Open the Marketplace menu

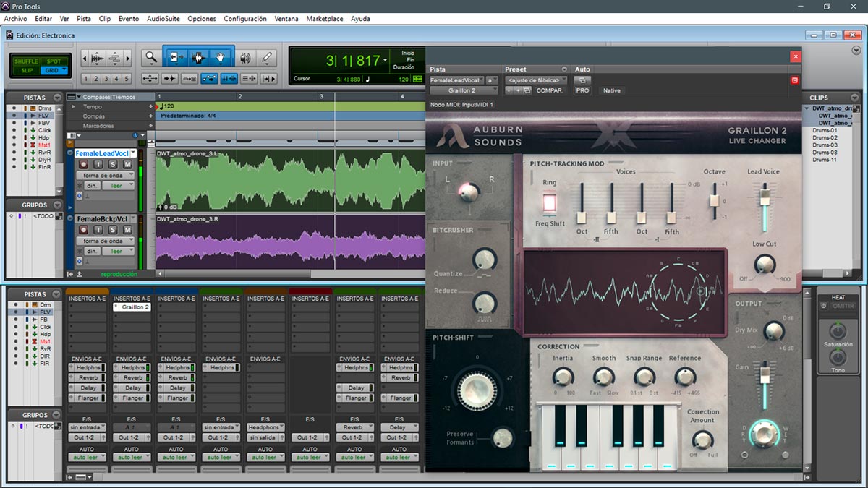point(325,19)
